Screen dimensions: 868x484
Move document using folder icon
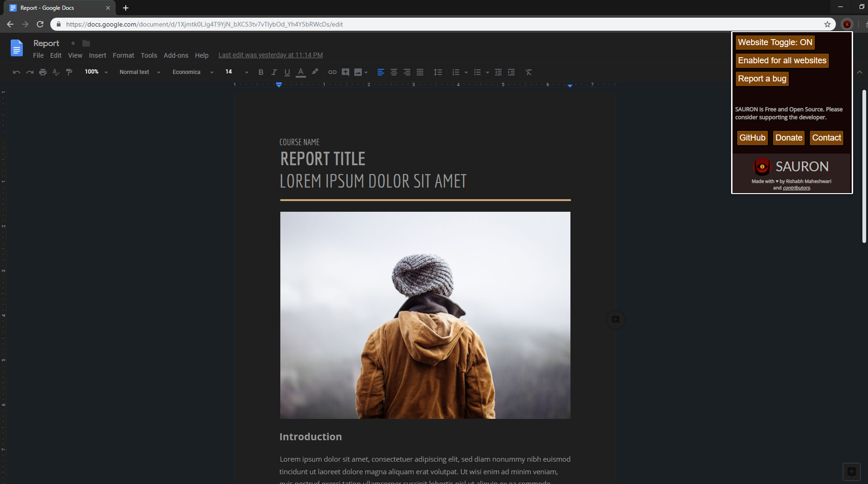click(x=86, y=43)
